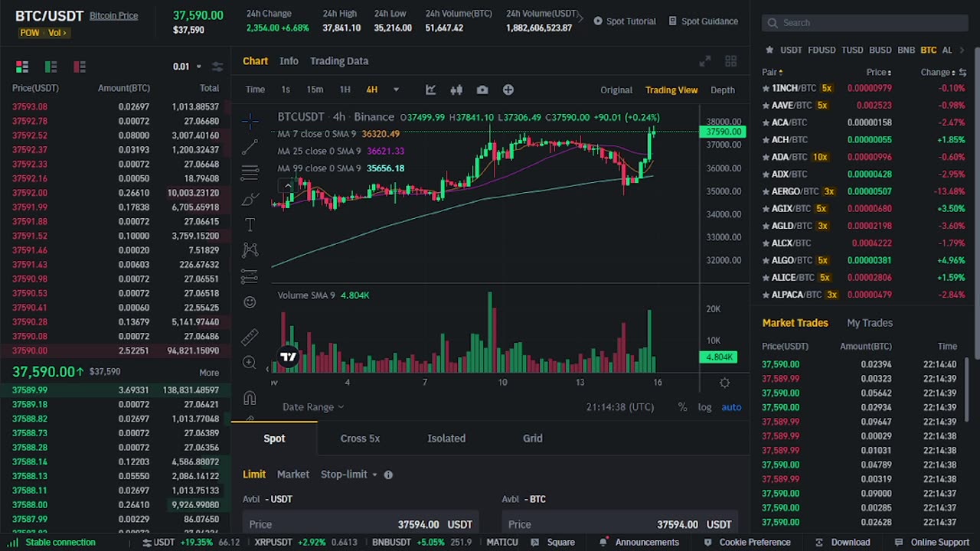This screenshot has width=980, height=551.
Task: Switch to Trading Data tab
Action: click(x=339, y=60)
